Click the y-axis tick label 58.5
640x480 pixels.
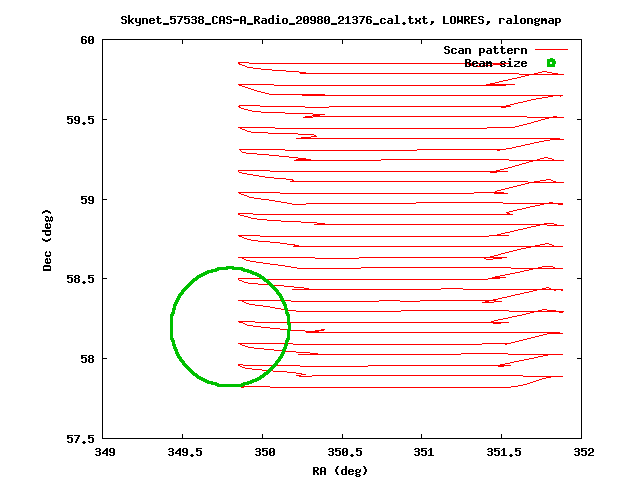(x=80, y=279)
